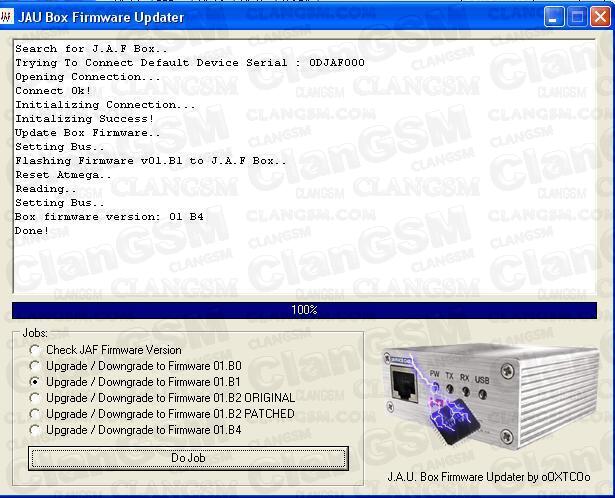Click the 100% progress bar
This screenshot has width=615, height=498.
(304, 310)
